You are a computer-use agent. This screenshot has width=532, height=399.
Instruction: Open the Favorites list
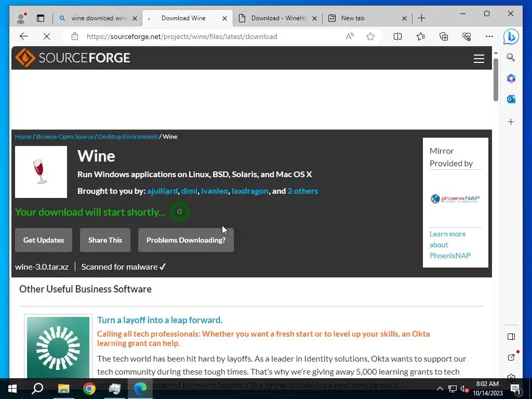point(421,36)
